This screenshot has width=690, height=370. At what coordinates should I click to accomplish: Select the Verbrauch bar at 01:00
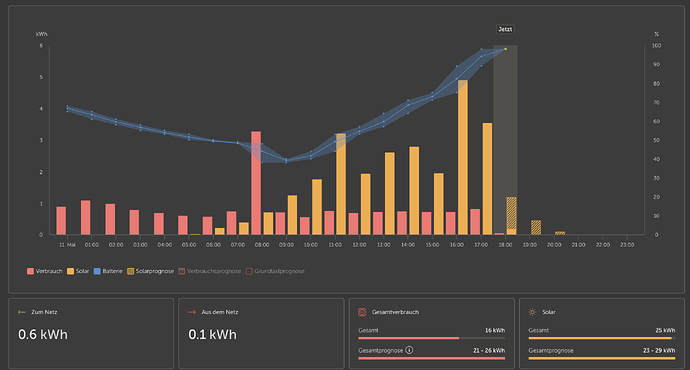coord(85,217)
